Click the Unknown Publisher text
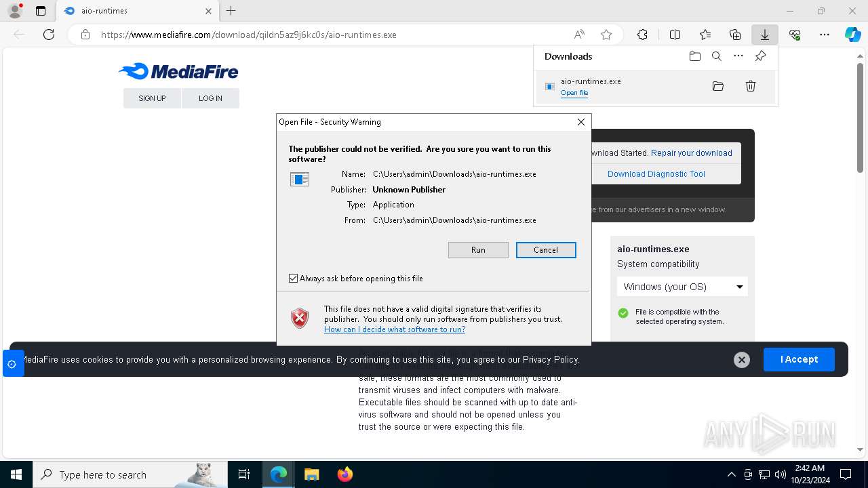The height and width of the screenshot is (488, 868). pyautogui.click(x=409, y=190)
